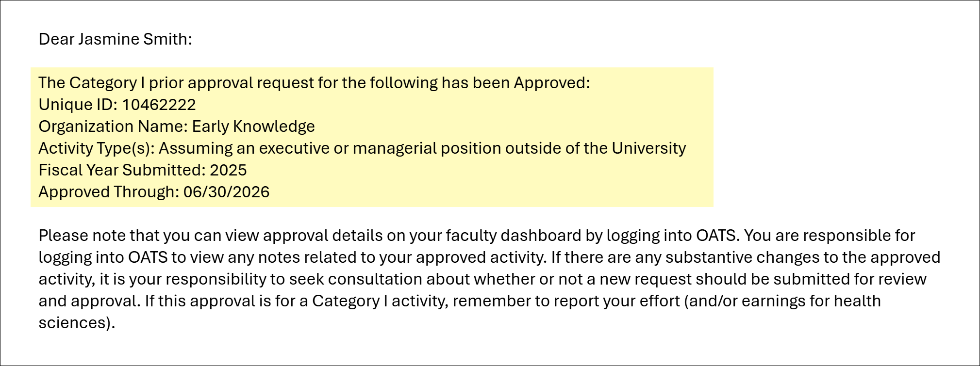The width and height of the screenshot is (980, 366).
Task: Click the Organization Name label
Action: (113, 127)
